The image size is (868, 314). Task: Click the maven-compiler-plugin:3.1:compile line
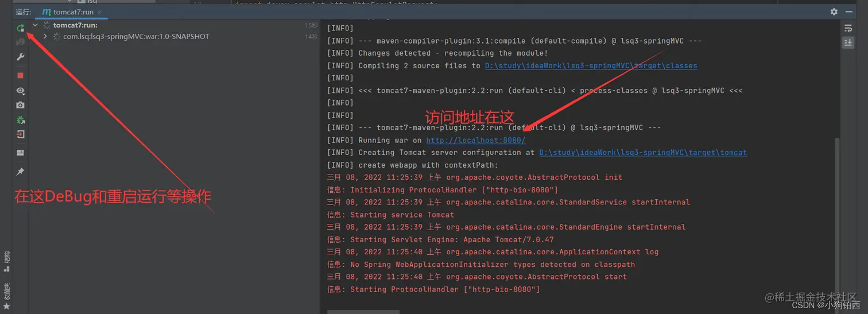click(x=514, y=41)
